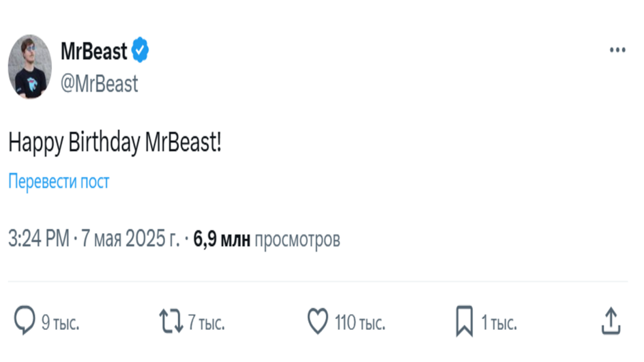Click the 110 тыс. likes count

pyautogui.click(x=360, y=323)
